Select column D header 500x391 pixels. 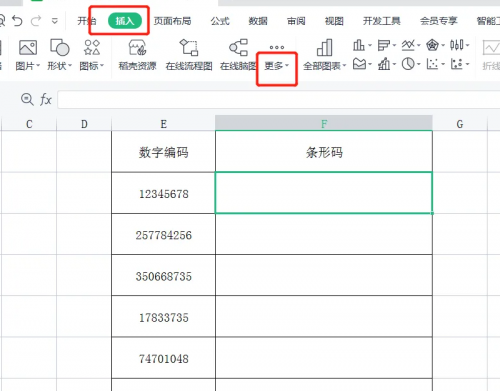coord(84,124)
